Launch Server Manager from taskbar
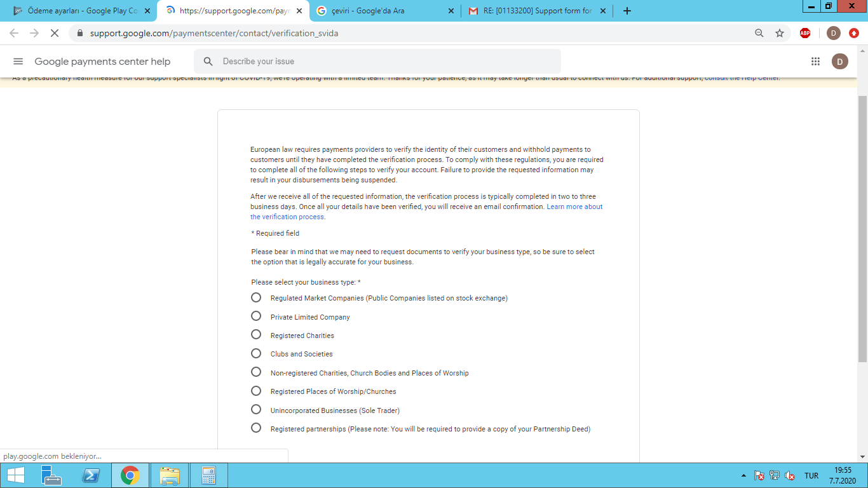 click(x=51, y=475)
